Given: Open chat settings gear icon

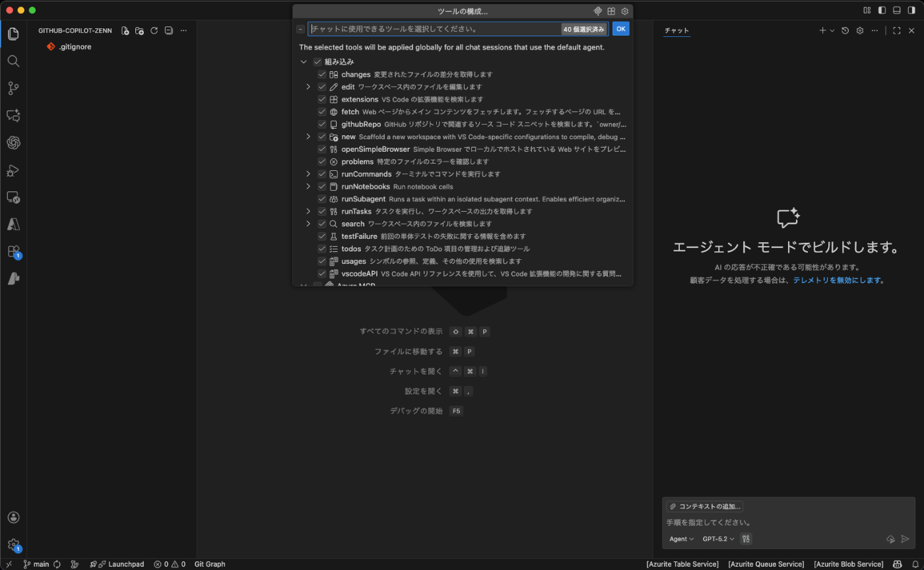Looking at the screenshot, I should (859, 30).
